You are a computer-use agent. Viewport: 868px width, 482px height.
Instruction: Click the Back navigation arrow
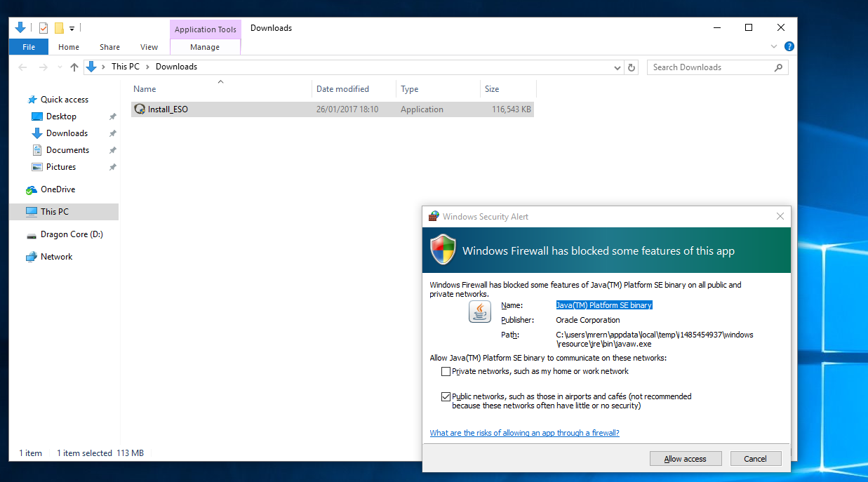click(x=22, y=67)
